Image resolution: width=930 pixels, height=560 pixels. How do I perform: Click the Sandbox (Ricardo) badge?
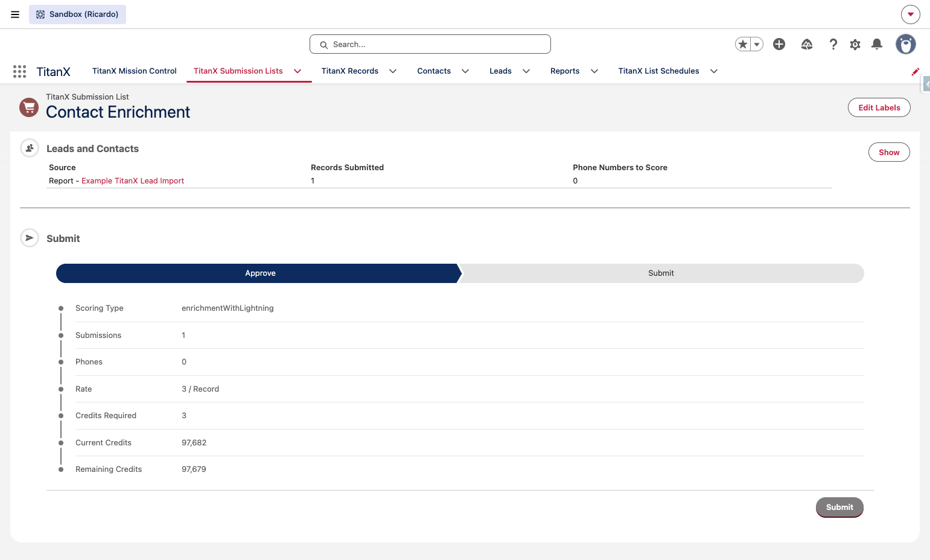(77, 14)
